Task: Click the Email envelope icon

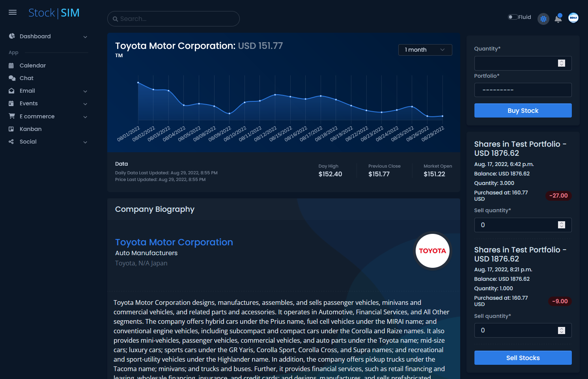Action: pyautogui.click(x=11, y=91)
